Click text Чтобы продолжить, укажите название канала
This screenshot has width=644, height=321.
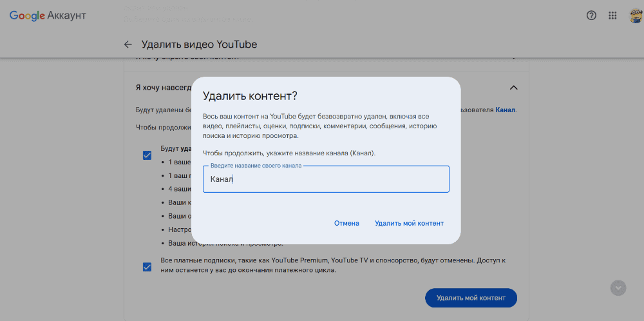289,153
